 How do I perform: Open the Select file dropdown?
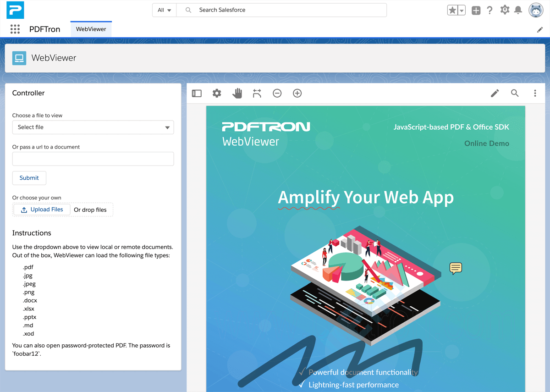click(x=93, y=127)
